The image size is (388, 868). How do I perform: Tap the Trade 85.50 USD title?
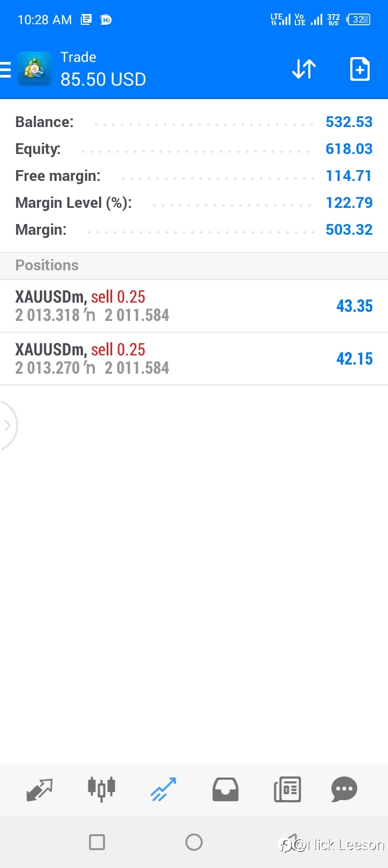coord(103,69)
